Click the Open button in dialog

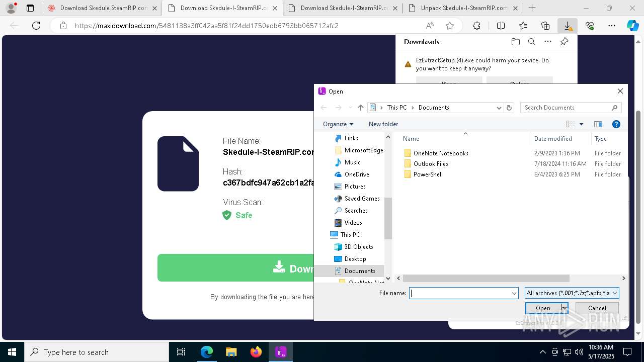coord(543,308)
